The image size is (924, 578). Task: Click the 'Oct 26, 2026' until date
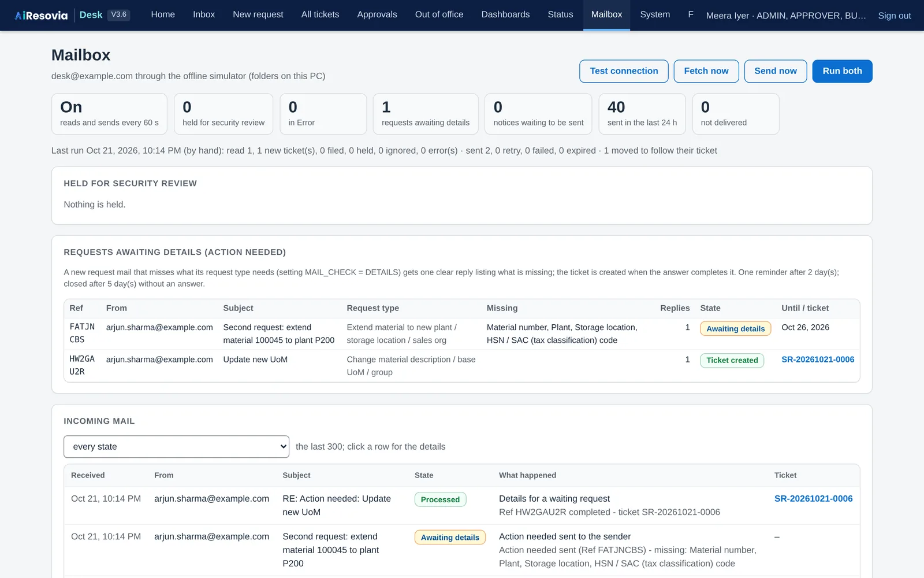pos(806,327)
